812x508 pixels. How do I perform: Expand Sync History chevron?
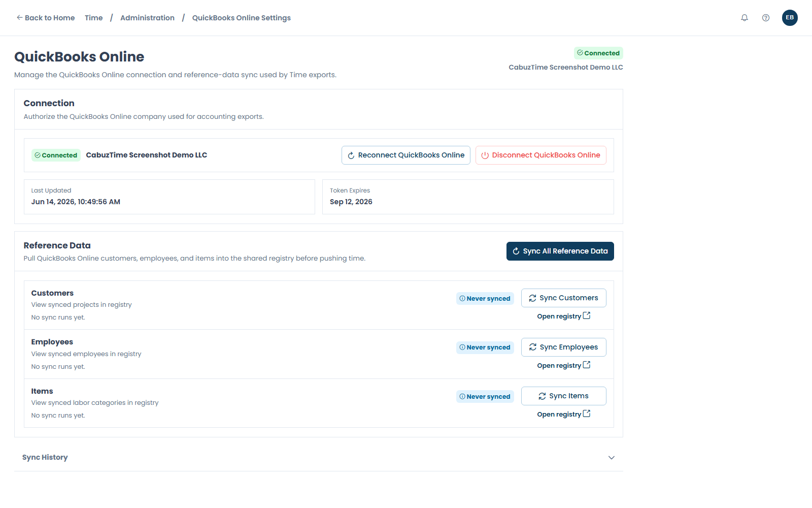tap(612, 458)
